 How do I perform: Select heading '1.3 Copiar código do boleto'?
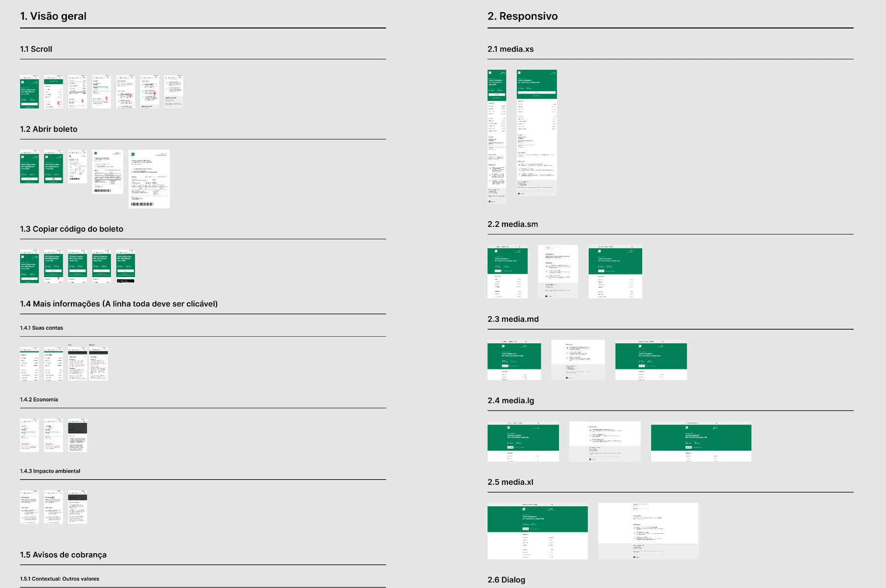pos(72,229)
